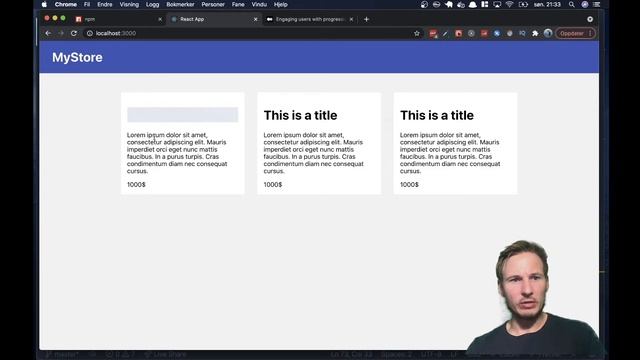This screenshot has width=640, height=360.
Task: Go back to the previous page
Action: (x=48, y=33)
